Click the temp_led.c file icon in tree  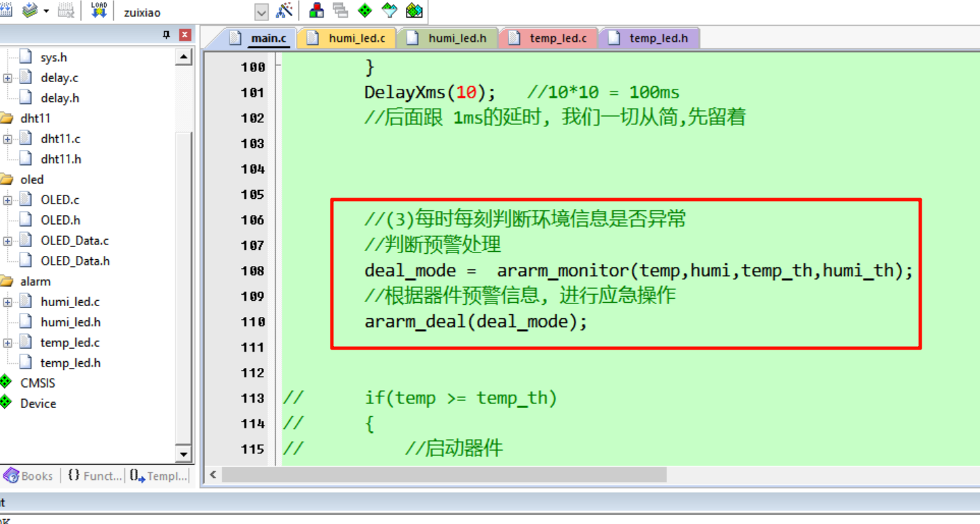(26, 342)
